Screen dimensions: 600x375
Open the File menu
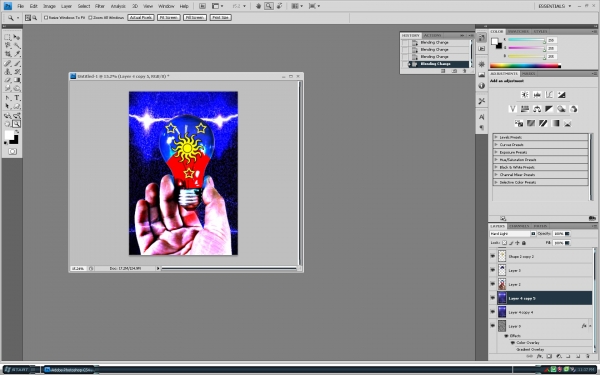coord(20,6)
